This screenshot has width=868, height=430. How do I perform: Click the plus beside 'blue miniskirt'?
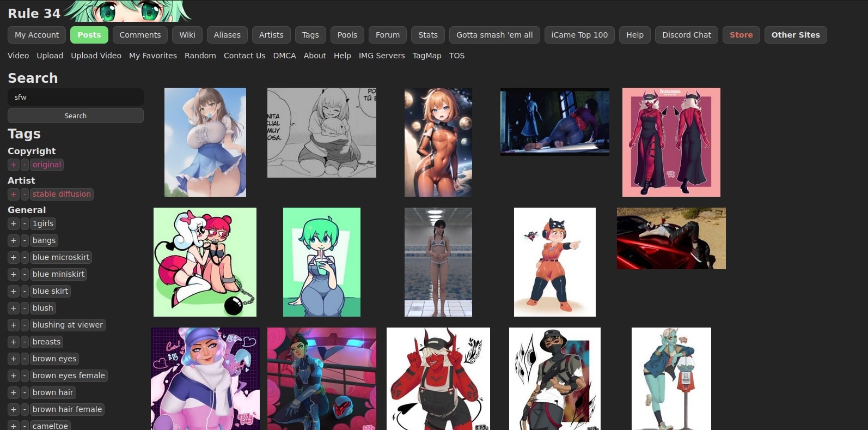[x=14, y=274]
